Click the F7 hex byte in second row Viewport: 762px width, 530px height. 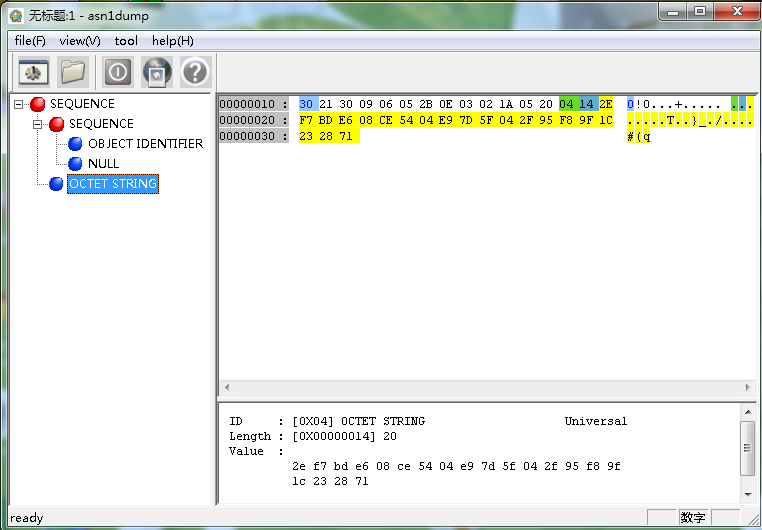[306, 120]
